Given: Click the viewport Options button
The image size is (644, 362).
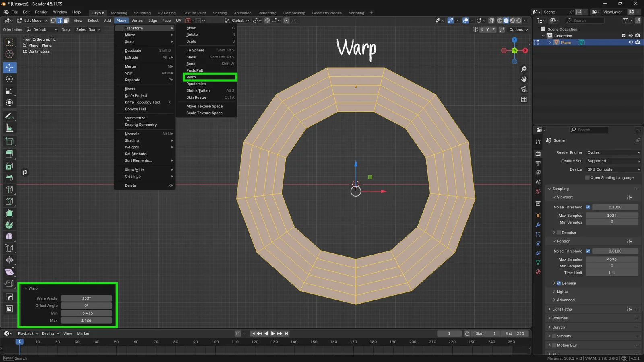Looking at the screenshot, I should click(518, 29).
